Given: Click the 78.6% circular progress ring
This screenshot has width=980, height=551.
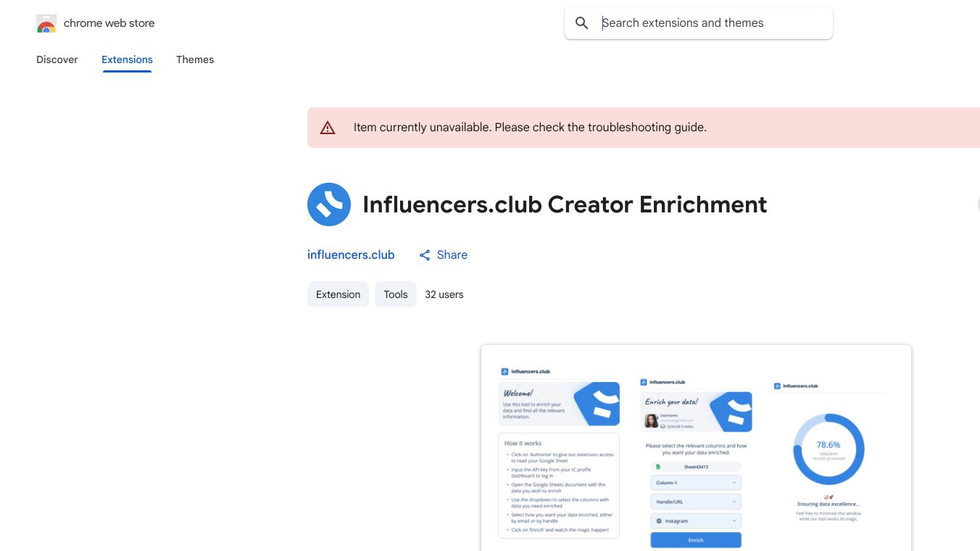Looking at the screenshot, I should coord(829,449).
